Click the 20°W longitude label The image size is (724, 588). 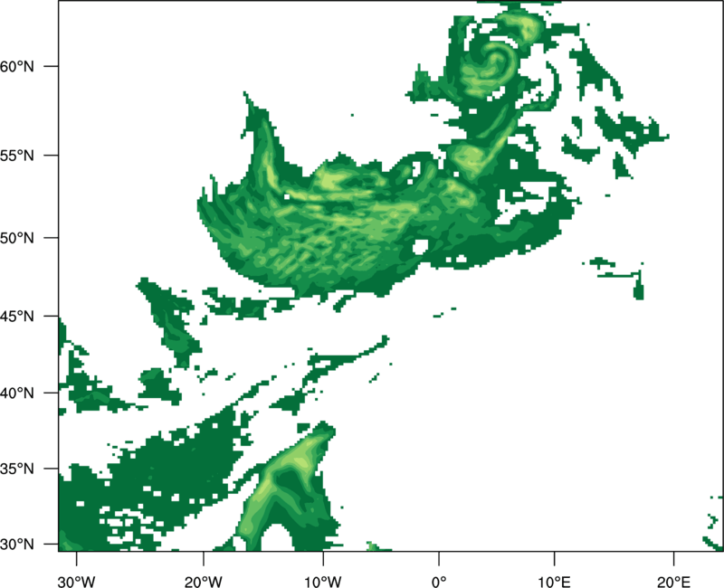click(204, 582)
